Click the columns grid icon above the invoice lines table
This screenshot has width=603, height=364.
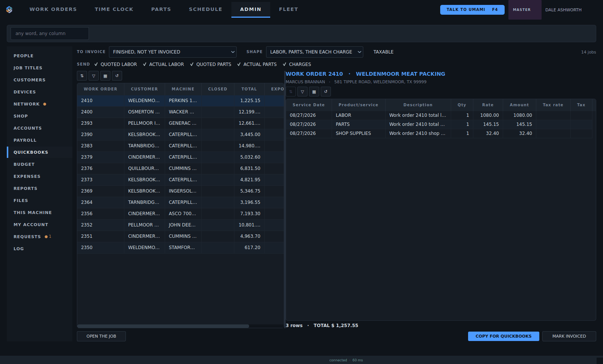314,92
